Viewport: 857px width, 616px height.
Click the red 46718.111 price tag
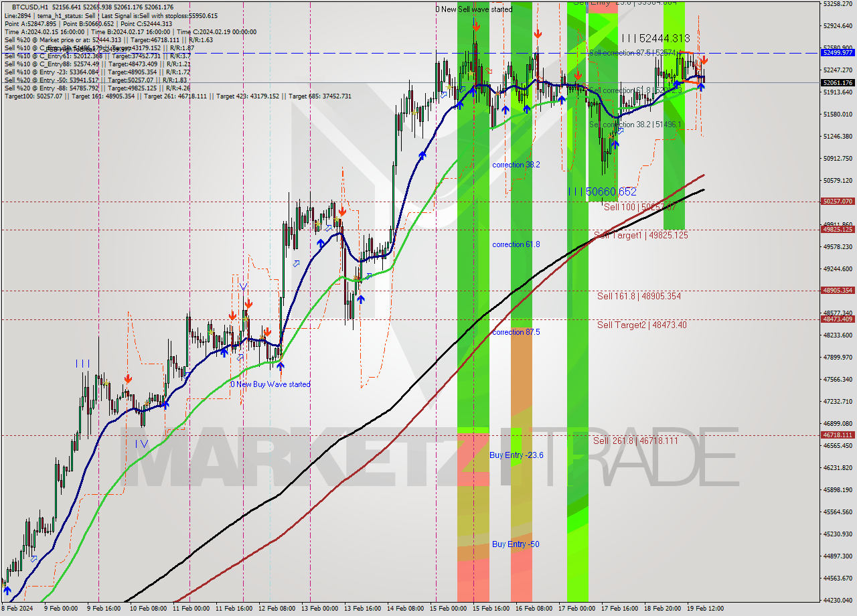click(x=838, y=435)
